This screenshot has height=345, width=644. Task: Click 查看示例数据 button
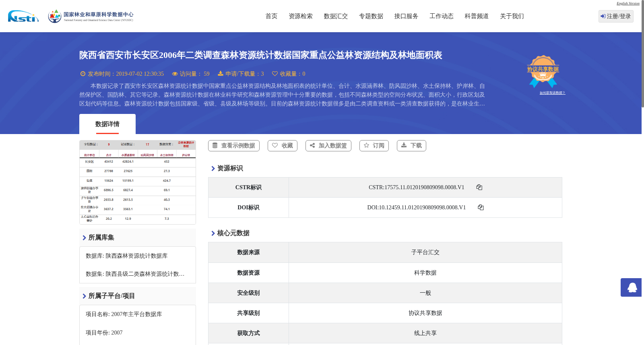tap(234, 146)
